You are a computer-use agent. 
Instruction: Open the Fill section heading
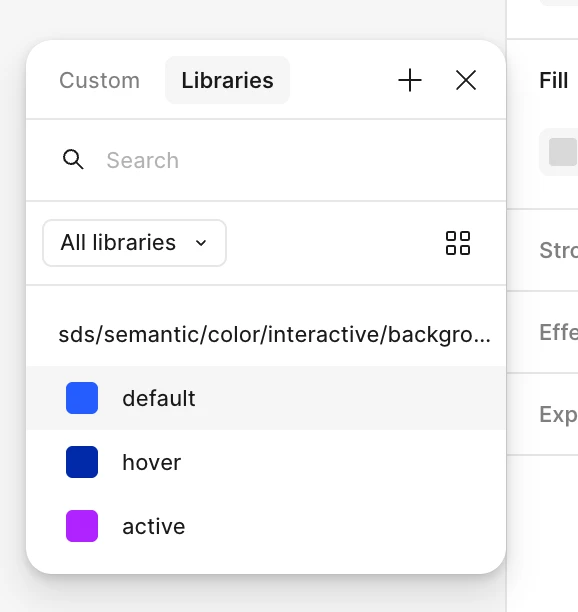point(553,80)
